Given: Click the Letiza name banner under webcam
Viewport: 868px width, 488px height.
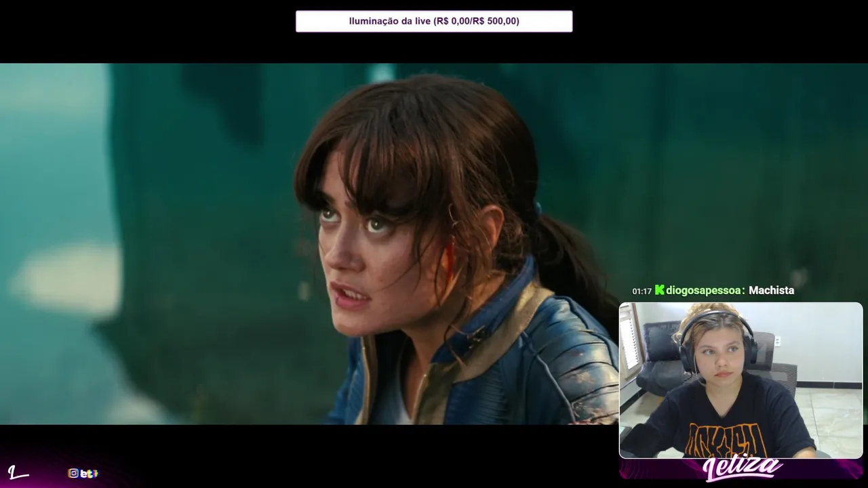Looking at the screenshot, I should [x=742, y=468].
